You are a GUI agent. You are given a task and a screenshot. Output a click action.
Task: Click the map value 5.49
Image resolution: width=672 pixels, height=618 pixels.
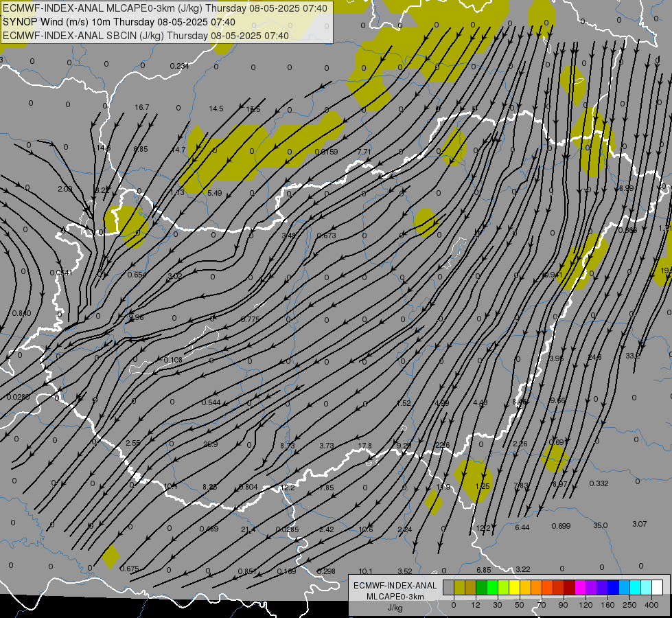click(x=215, y=193)
